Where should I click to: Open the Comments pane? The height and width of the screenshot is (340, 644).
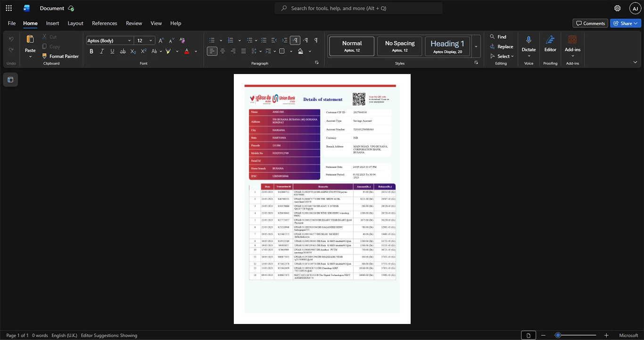(590, 23)
